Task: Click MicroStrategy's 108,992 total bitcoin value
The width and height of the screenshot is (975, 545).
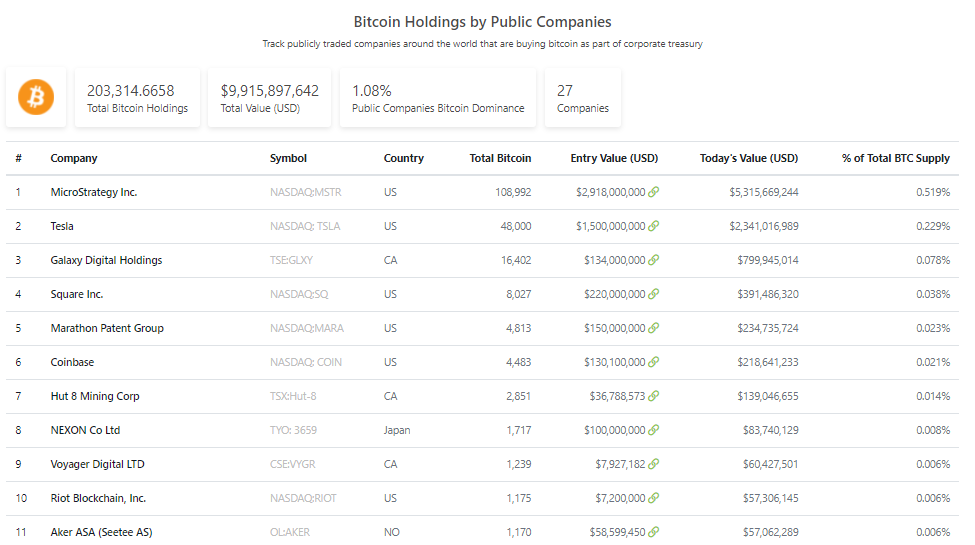Action: point(513,192)
